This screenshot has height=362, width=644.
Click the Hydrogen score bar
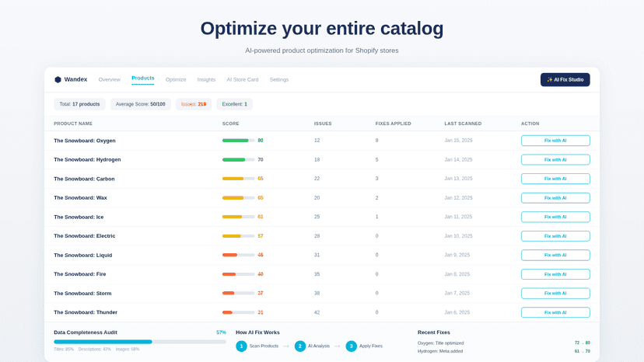[x=238, y=160]
